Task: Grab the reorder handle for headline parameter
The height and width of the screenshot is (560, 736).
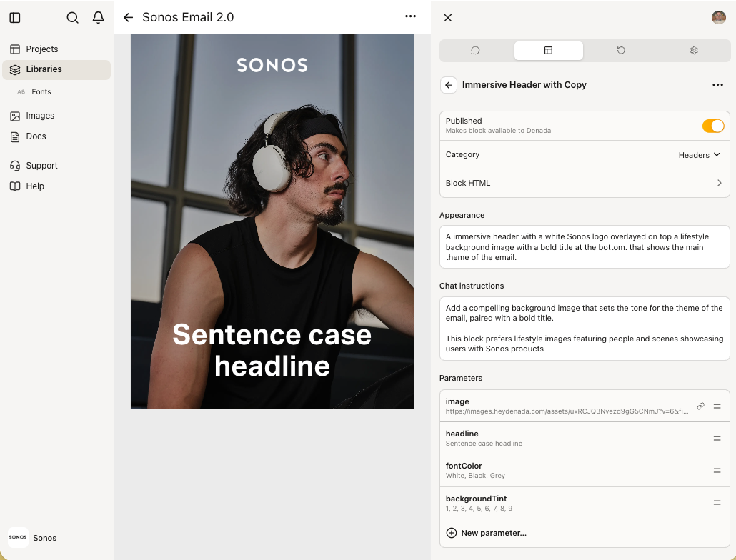Action: click(717, 438)
